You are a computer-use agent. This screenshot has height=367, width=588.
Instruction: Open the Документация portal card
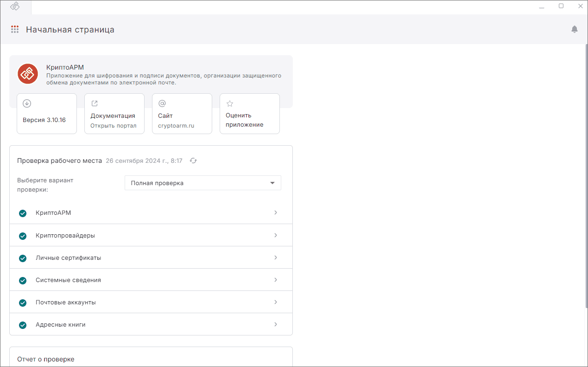(114, 114)
